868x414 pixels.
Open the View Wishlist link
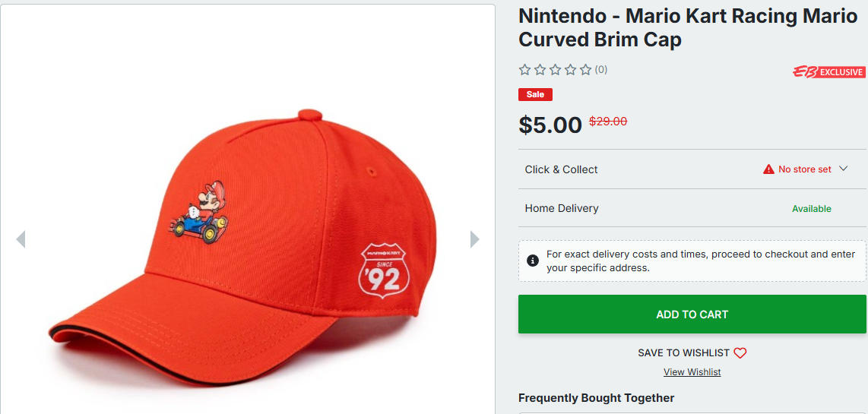(x=692, y=372)
